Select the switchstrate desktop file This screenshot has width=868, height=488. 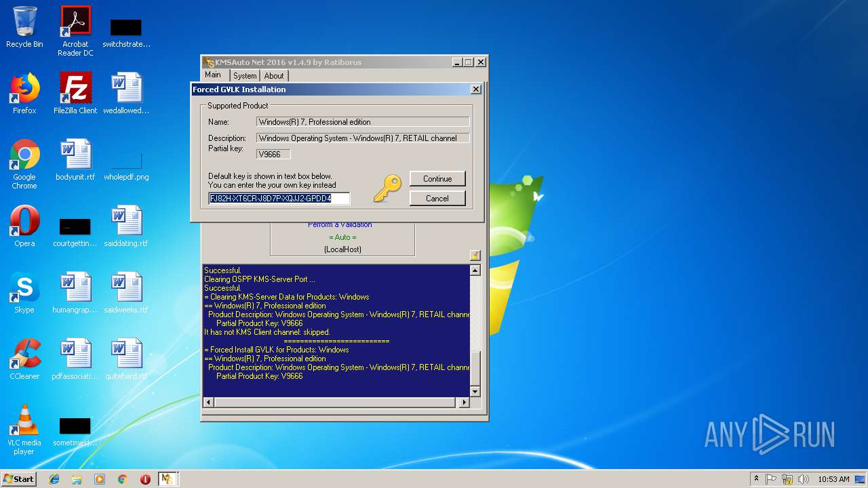pos(126,31)
